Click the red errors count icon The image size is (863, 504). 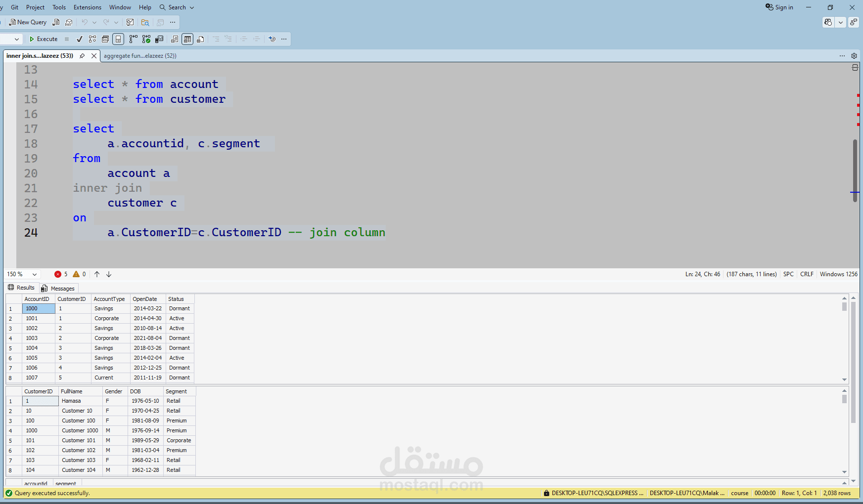pos(58,274)
